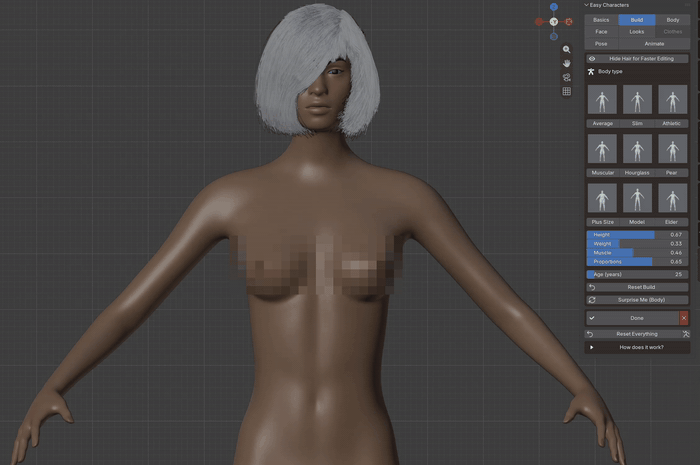
Task: Click the Surprise Me refresh icon
Action: (x=592, y=300)
